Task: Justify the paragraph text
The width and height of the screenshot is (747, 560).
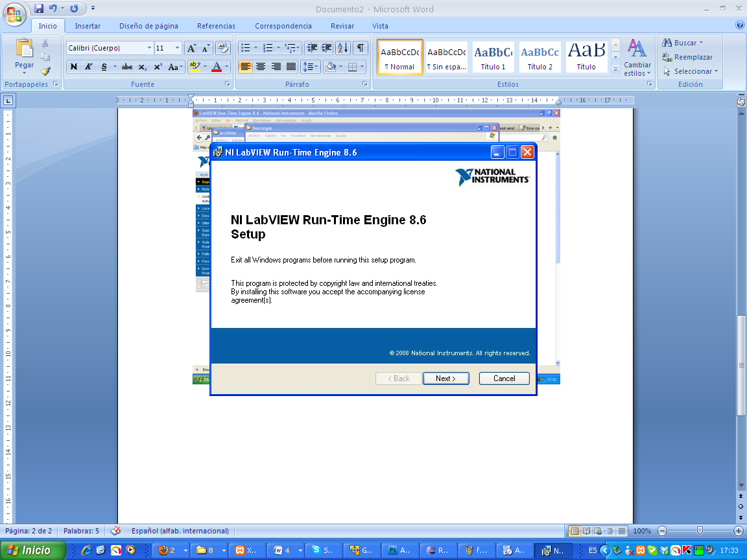Action: (291, 67)
